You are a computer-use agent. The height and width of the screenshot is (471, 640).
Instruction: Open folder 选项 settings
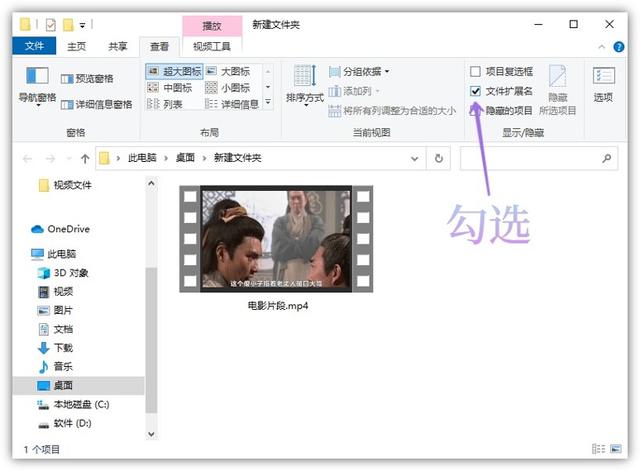[x=603, y=85]
